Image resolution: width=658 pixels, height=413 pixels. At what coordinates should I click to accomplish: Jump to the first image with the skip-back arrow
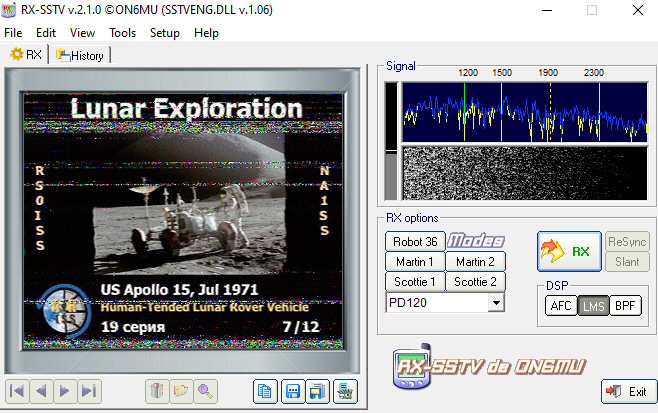coord(16,391)
